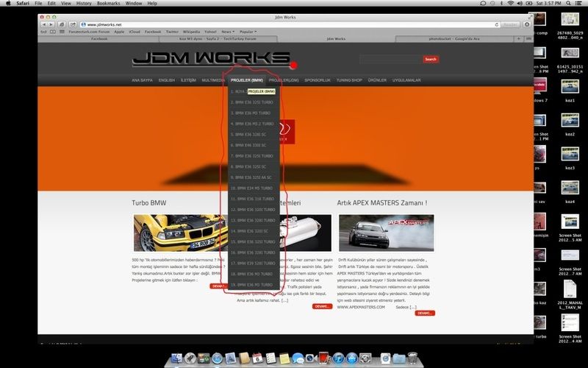Expand the Popular bookmarks dropdown

(x=248, y=32)
